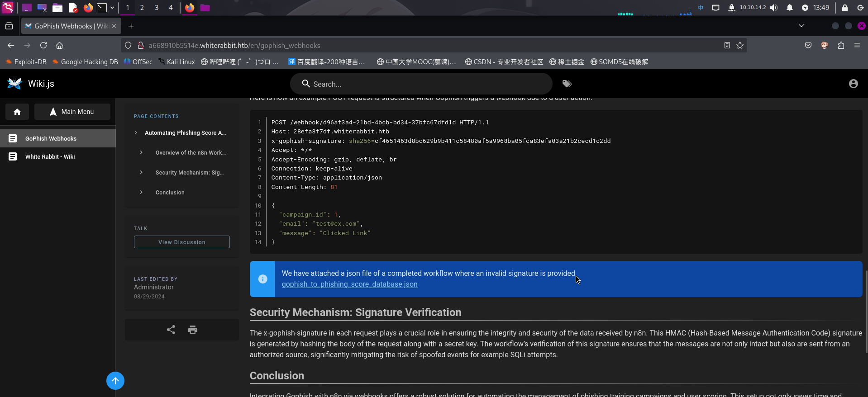
Task: Open the White Rabbit - Wiki sidebar page
Action: pos(58,156)
